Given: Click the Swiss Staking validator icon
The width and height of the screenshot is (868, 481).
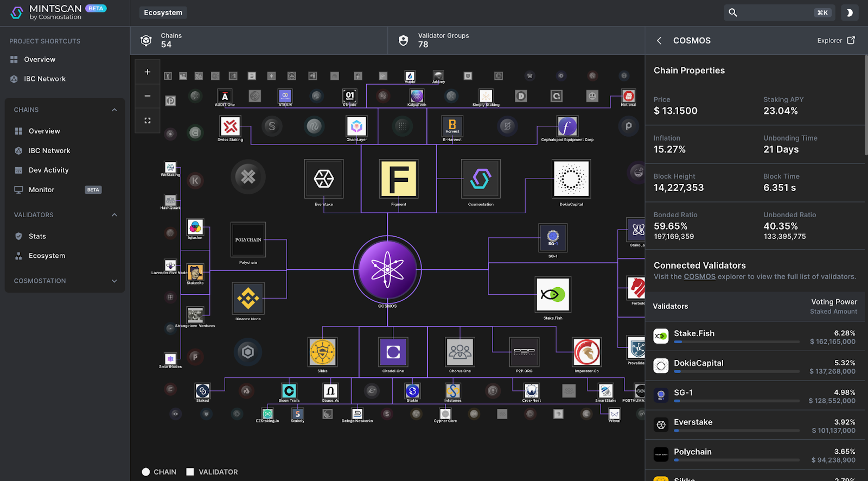Looking at the screenshot, I should pos(230,126).
